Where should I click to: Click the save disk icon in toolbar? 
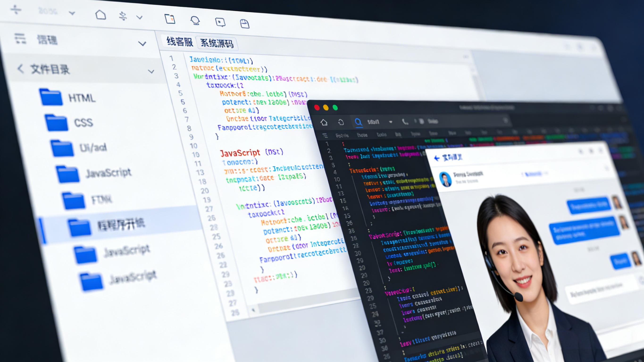244,24
